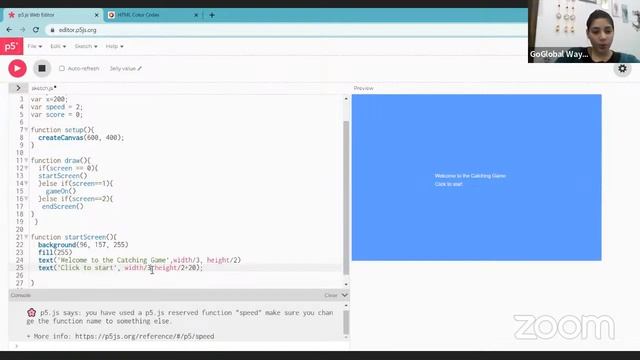Fold the else if(screen==1) block
640x360 pixels.
point(26,184)
